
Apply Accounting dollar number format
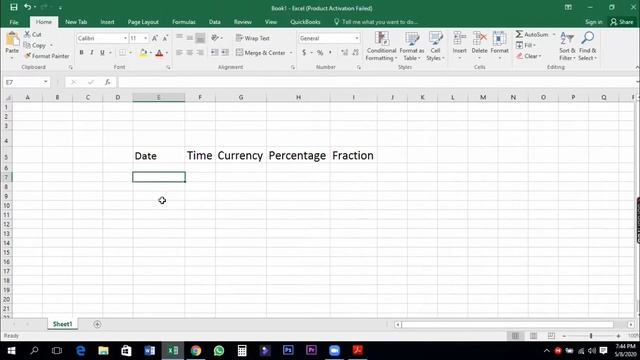pos(304,53)
